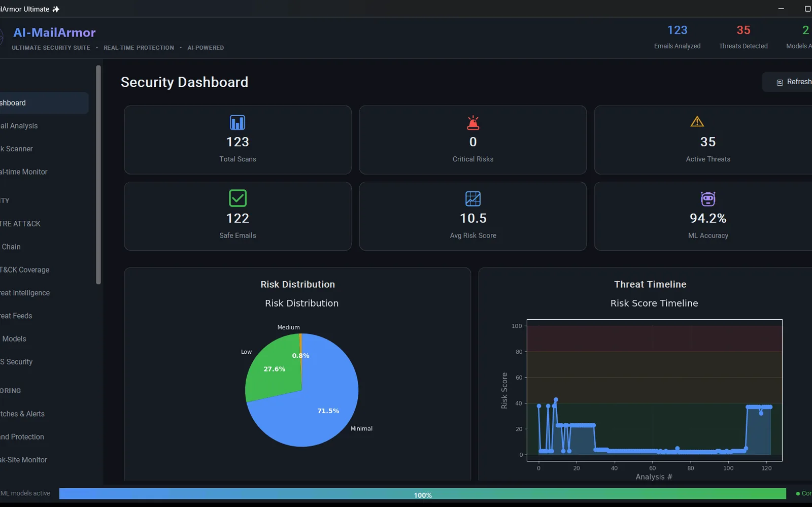Select the Security sidebar item below Models
812x507 pixels.
tap(44, 362)
